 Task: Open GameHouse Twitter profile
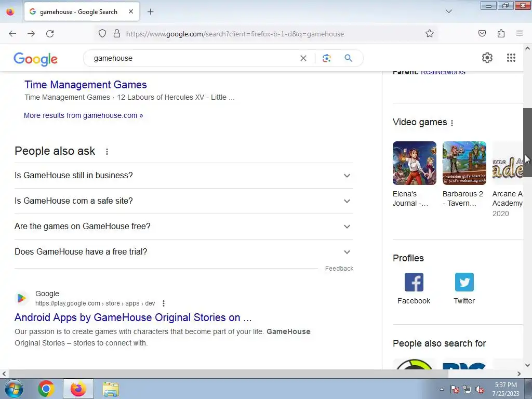[464, 289]
